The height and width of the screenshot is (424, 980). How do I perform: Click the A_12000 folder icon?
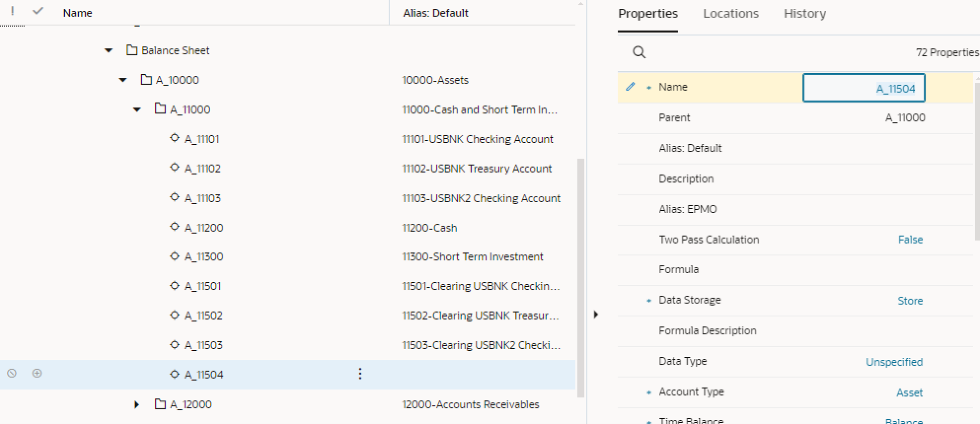(x=160, y=403)
